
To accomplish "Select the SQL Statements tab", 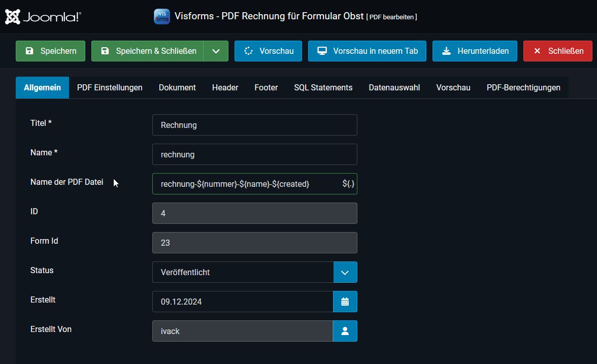I will click(323, 87).
